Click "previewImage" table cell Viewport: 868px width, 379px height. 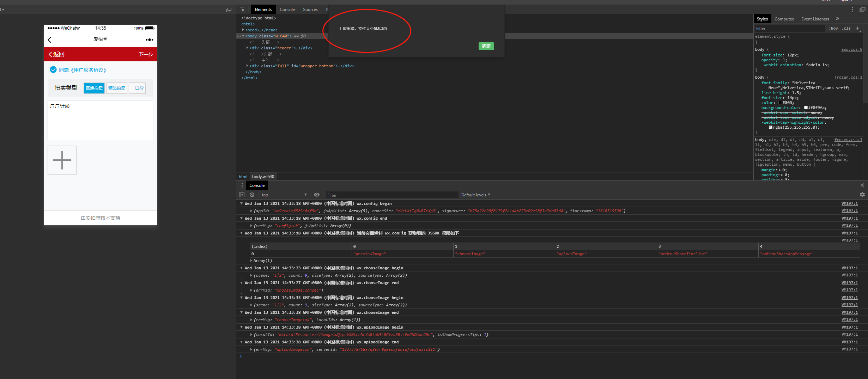[402, 254]
